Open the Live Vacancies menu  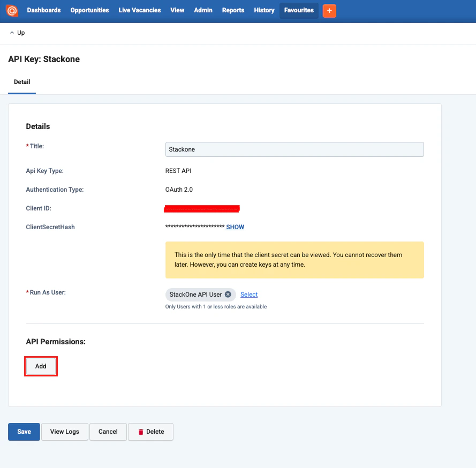click(x=140, y=10)
